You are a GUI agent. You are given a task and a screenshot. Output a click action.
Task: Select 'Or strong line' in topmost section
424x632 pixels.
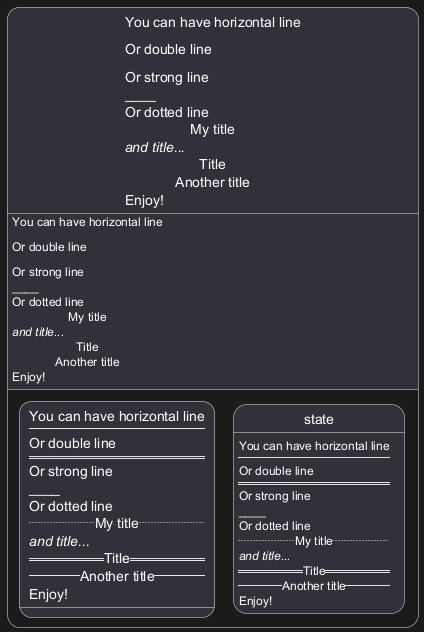[167, 77]
